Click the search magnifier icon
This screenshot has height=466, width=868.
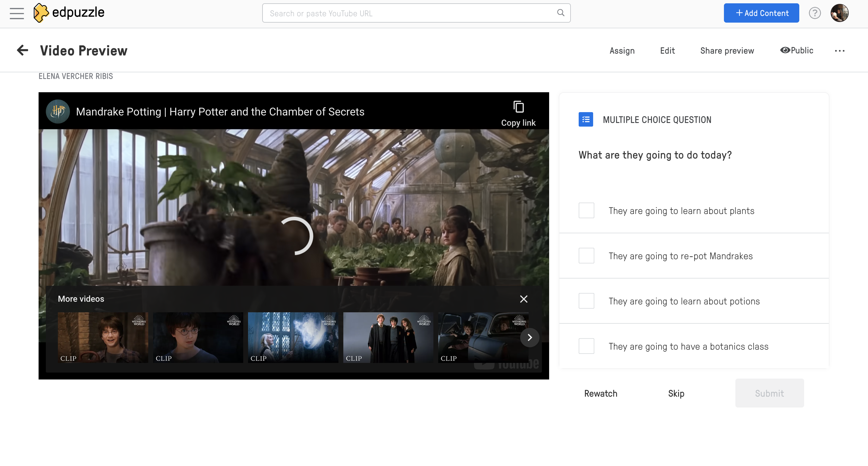coord(560,13)
